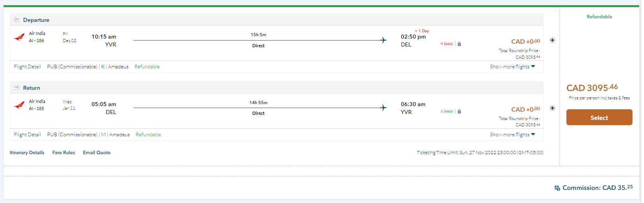
Task: Show more flights for departure
Action: (x=512, y=67)
